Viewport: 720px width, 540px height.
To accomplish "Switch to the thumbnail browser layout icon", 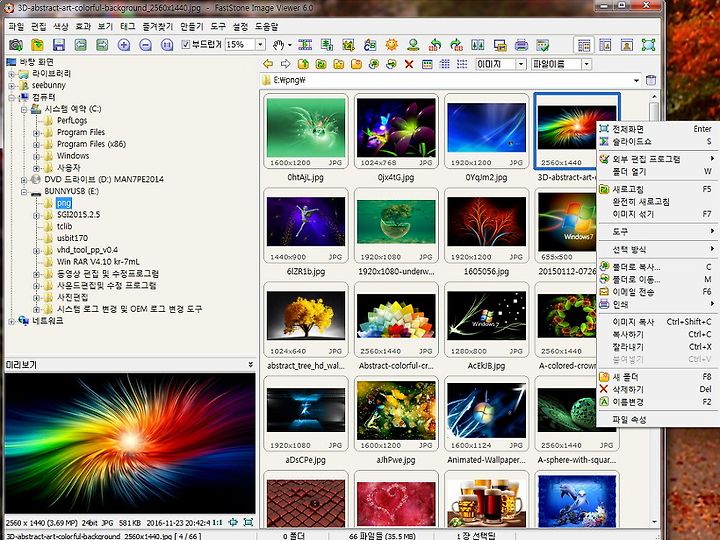I will [x=584, y=45].
